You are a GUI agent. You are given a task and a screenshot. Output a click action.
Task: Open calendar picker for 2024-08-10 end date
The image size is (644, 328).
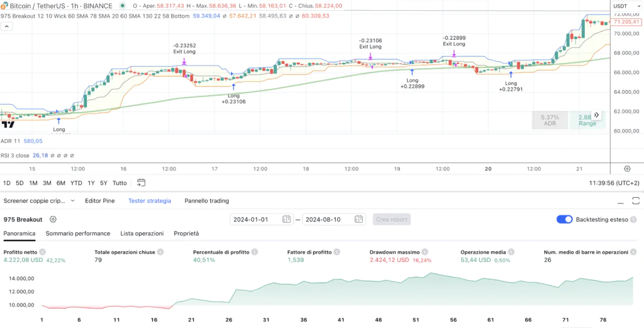(x=358, y=220)
